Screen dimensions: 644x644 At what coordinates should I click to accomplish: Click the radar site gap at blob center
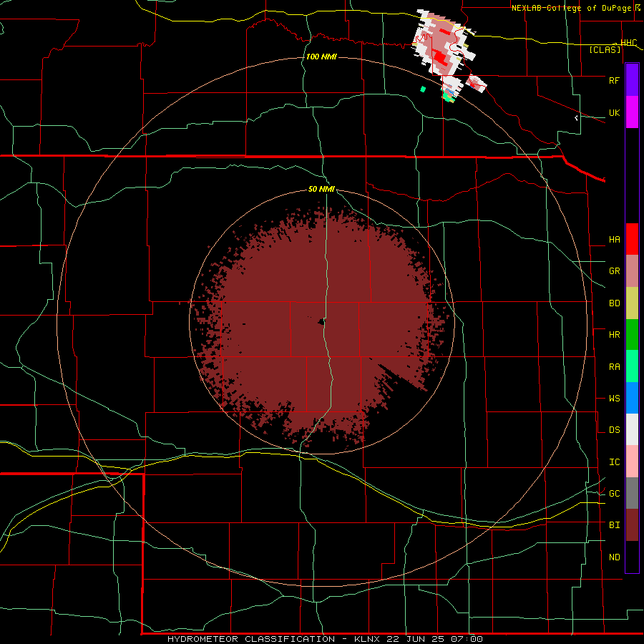click(x=321, y=322)
